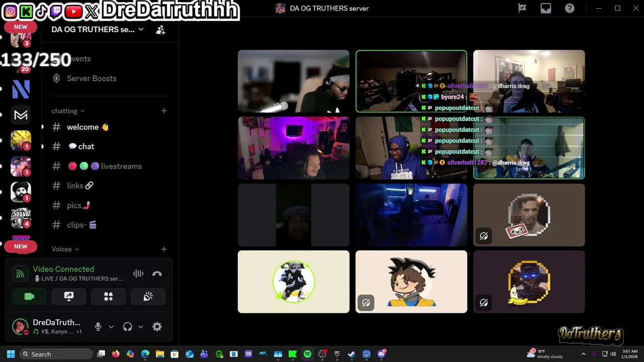
Task: Click the ¥$, Kanye listening status text
Action: pos(57,332)
